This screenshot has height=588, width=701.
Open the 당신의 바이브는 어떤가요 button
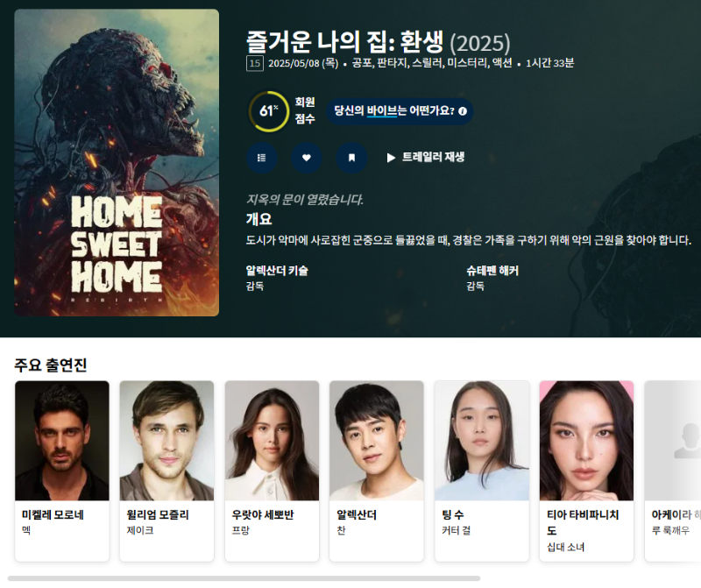tap(400, 111)
